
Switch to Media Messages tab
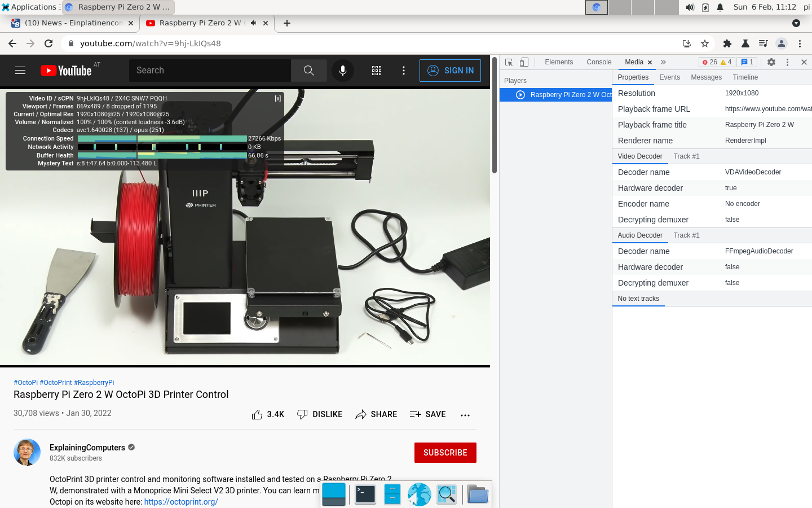[x=706, y=77]
